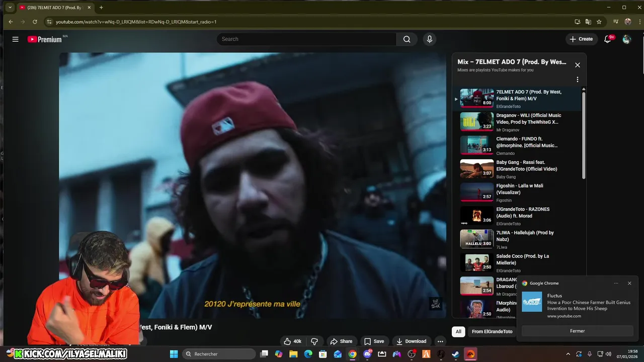644x362 pixels.
Task: Open the Mix playlist three-dot options
Action: tap(578, 79)
